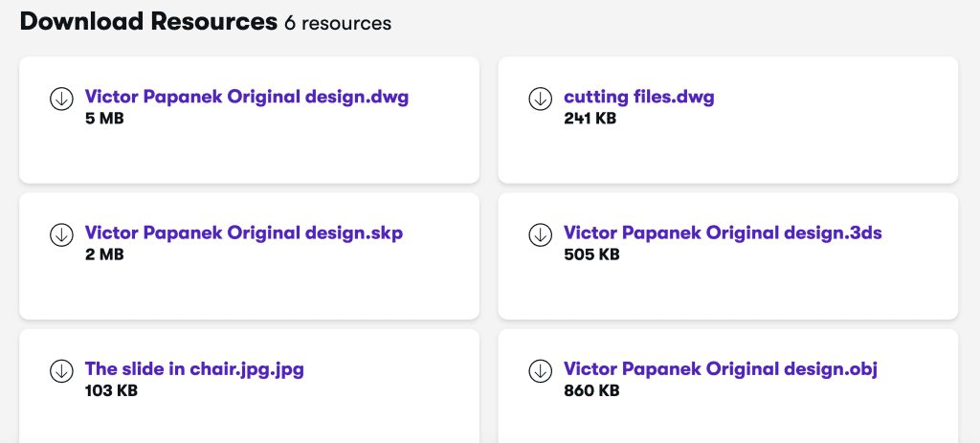Download Victor Papanek Original design.skp file
The image size is (980, 443).
click(x=243, y=233)
